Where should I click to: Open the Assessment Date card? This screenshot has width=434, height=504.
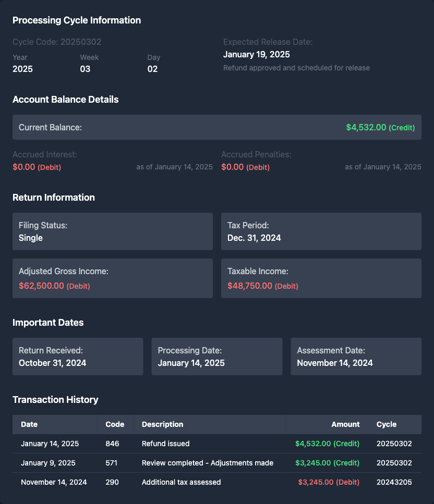356,357
